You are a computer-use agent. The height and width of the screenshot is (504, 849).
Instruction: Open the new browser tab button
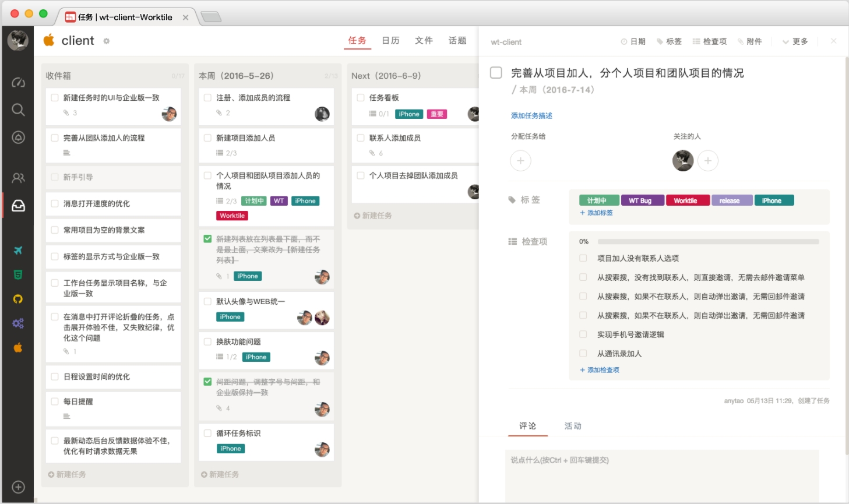tap(211, 17)
